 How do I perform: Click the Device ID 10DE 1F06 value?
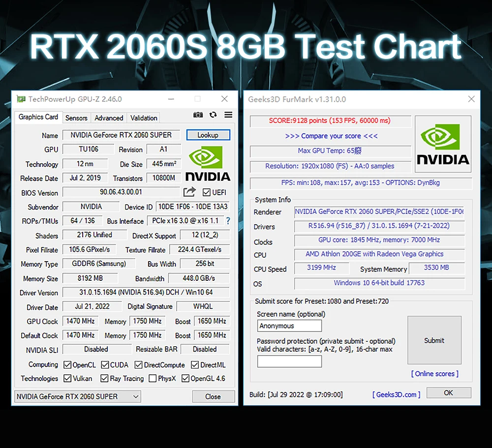tap(193, 207)
